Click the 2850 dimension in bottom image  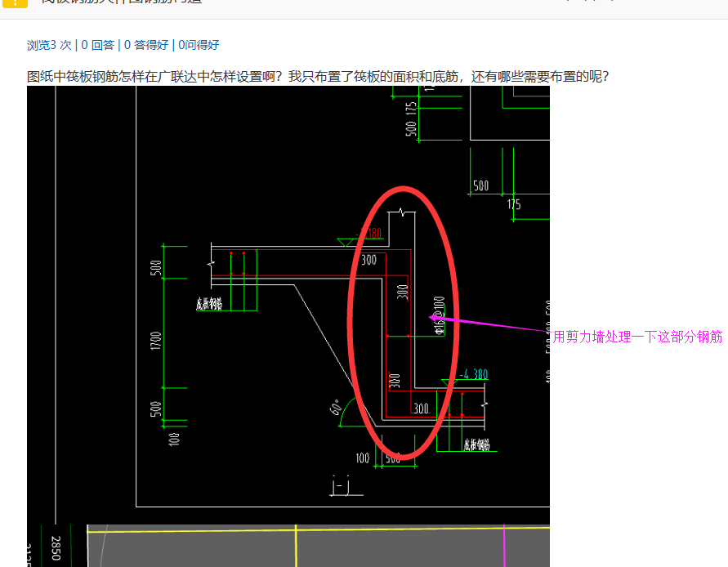(56, 548)
